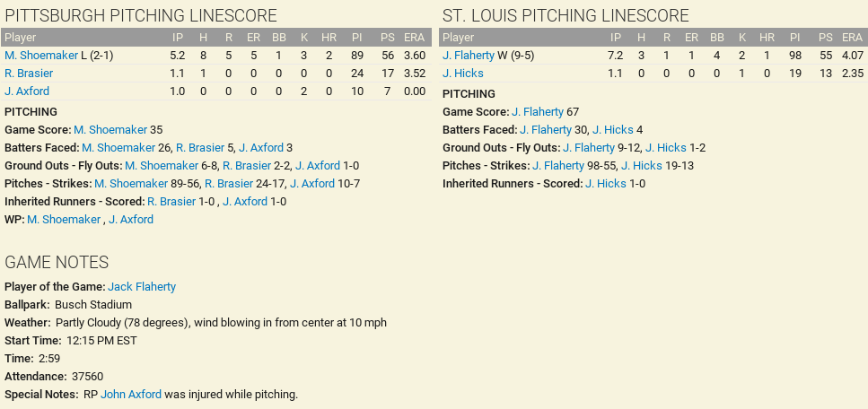Click M. Shoemaker in Batters Faced line
Screen dimensions: 868x409
[118, 148]
